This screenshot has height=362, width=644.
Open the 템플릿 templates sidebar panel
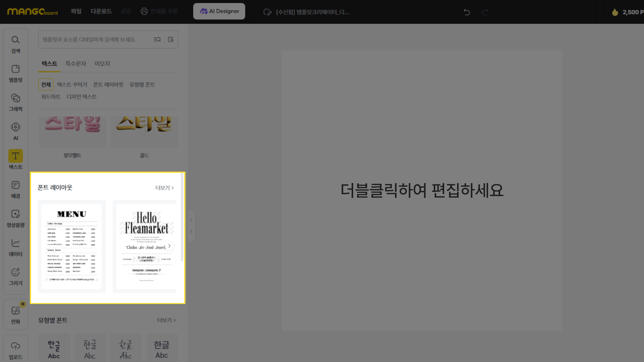pos(15,73)
